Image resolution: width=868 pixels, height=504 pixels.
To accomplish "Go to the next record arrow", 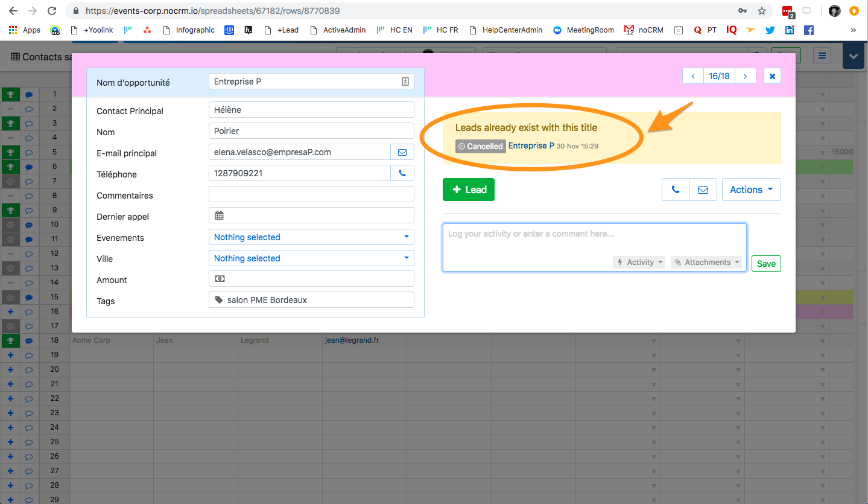I will click(x=746, y=76).
